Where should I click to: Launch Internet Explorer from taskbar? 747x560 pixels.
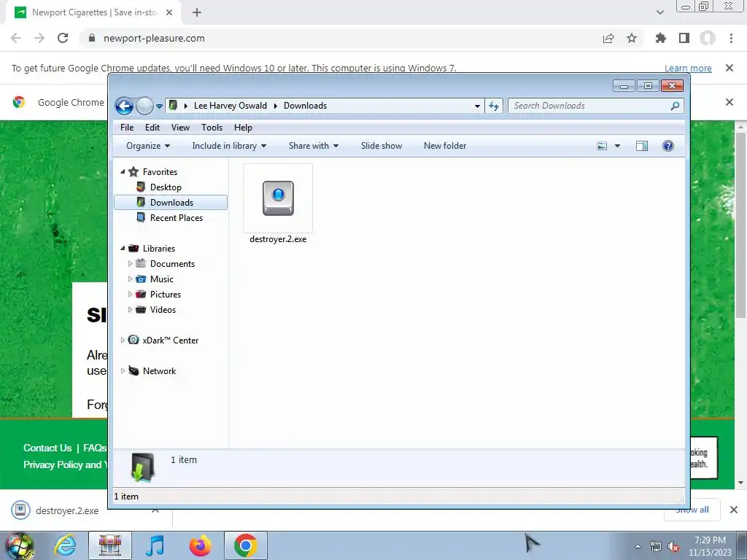(65, 545)
